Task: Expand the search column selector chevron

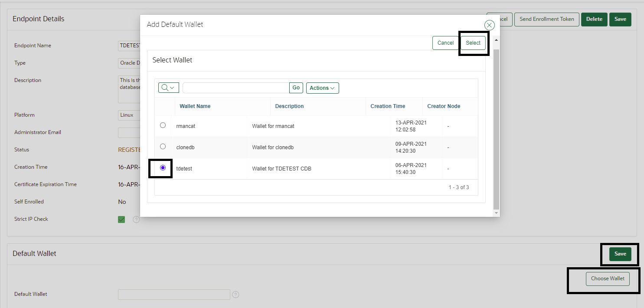Action: click(173, 87)
